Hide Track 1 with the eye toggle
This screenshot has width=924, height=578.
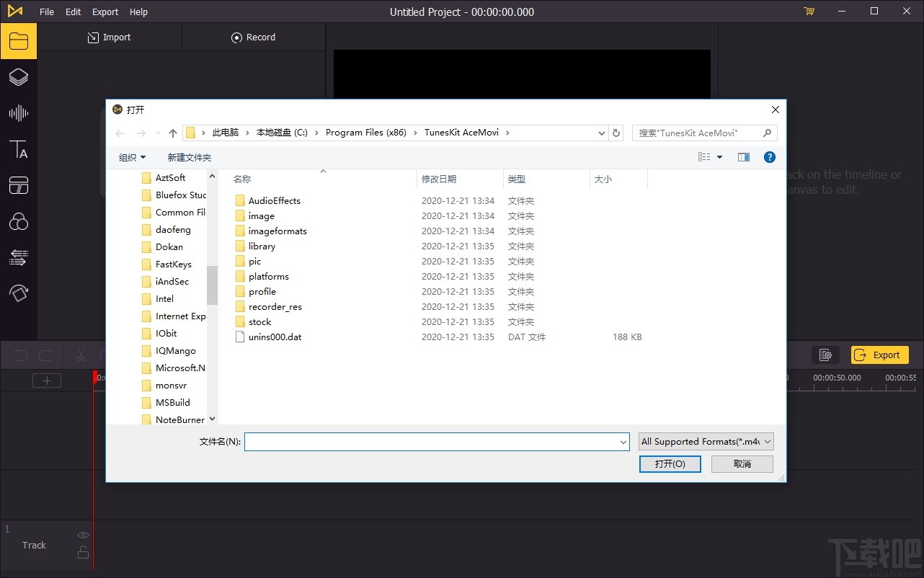[83, 535]
